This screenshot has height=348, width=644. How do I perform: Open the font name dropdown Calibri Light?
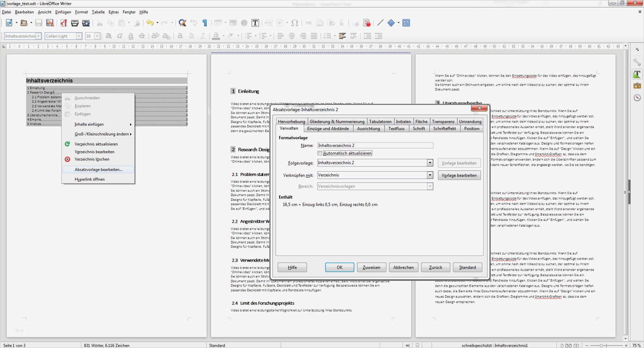pos(79,36)
